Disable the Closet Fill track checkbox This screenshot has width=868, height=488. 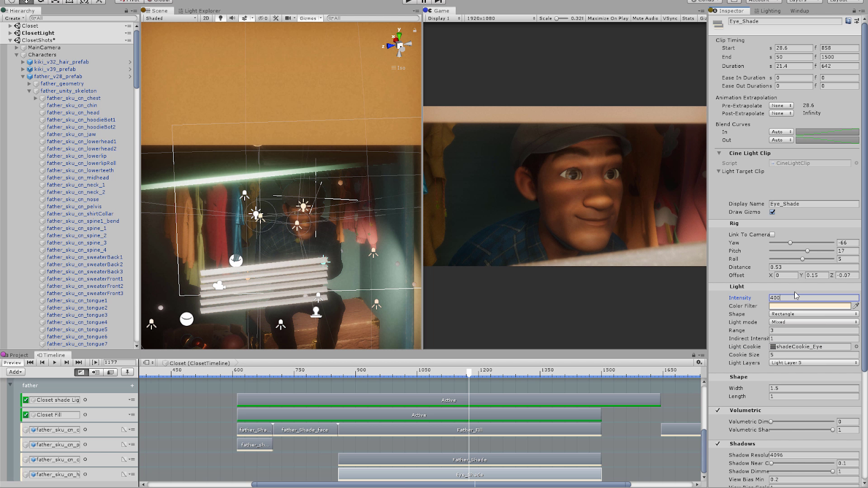(25, 415)
